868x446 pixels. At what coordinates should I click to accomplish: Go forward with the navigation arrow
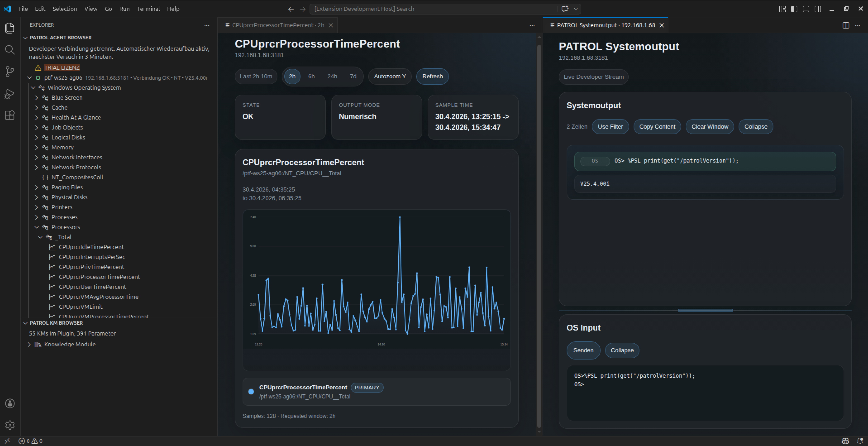[303, 9]
